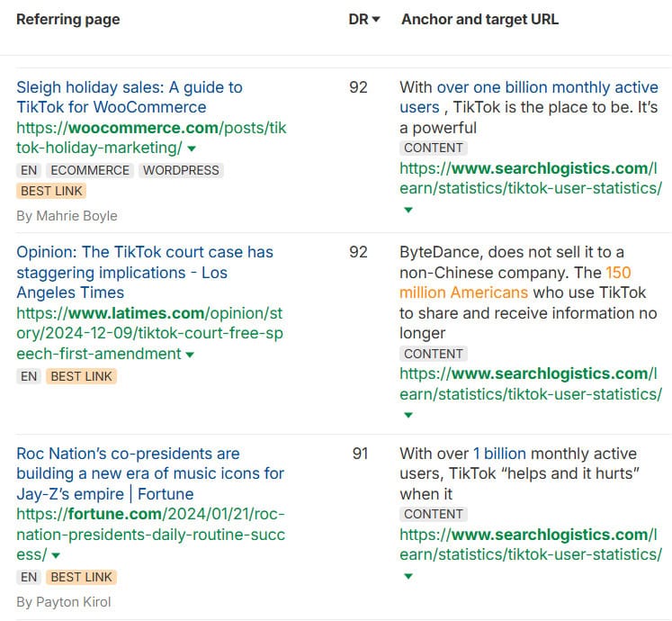Open the fortune.com referring page URL
The image size is (672, 621).
(x=150, y=535)
